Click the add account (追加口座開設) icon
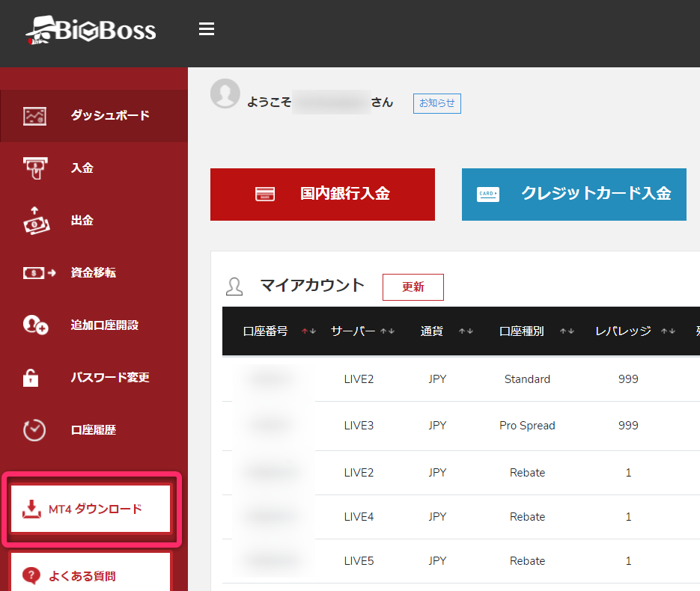This screenshot has width=700, height=591. point(35,325)
